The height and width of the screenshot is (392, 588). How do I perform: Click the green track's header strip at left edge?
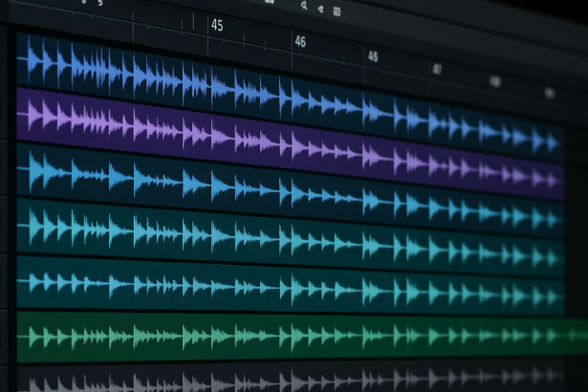pos(8,335)
